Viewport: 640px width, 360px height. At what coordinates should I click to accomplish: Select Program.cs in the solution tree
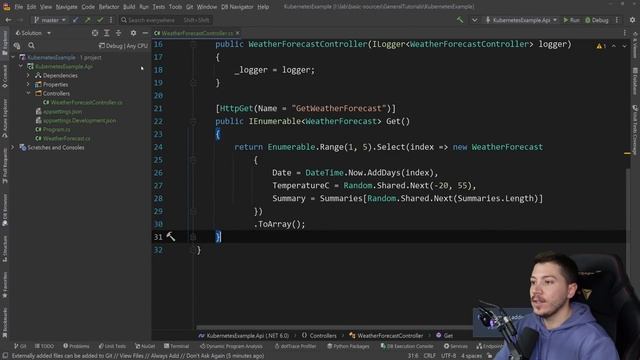click(x=56, y=129)
